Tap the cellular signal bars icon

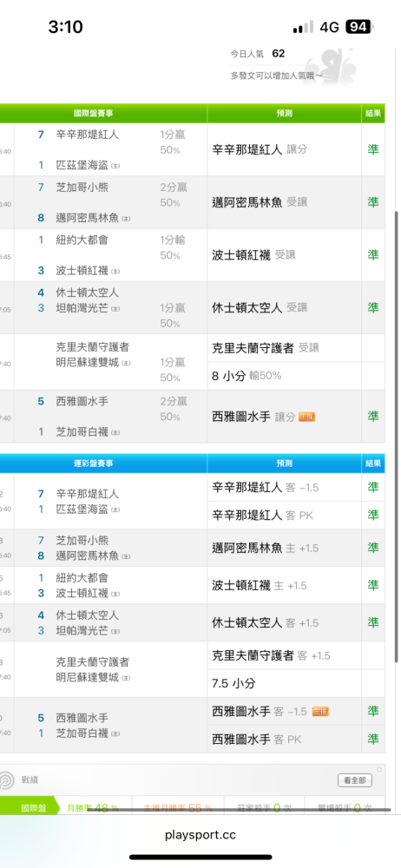(x=303, y=27)
